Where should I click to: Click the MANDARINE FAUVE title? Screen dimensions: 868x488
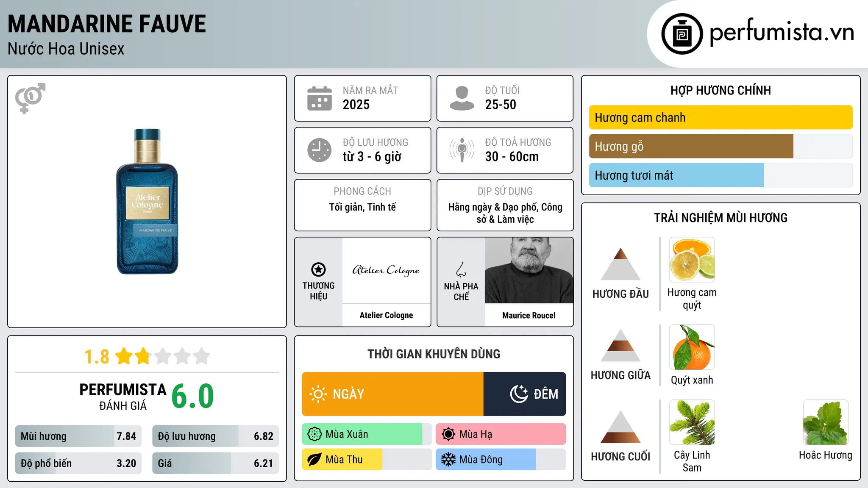[107, 24]
